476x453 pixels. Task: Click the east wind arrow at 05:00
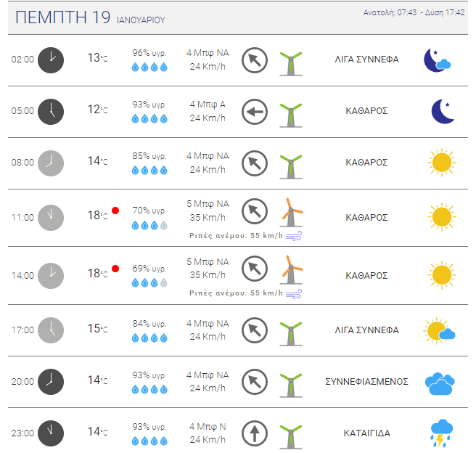(x=255, y=112)
